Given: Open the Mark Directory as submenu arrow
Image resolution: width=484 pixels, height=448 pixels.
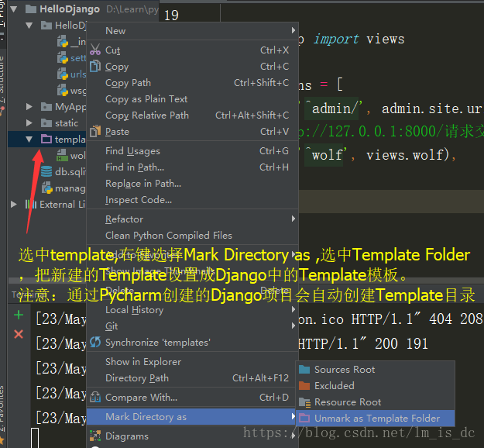Looking at the screenshot, I should coord(293,416).
